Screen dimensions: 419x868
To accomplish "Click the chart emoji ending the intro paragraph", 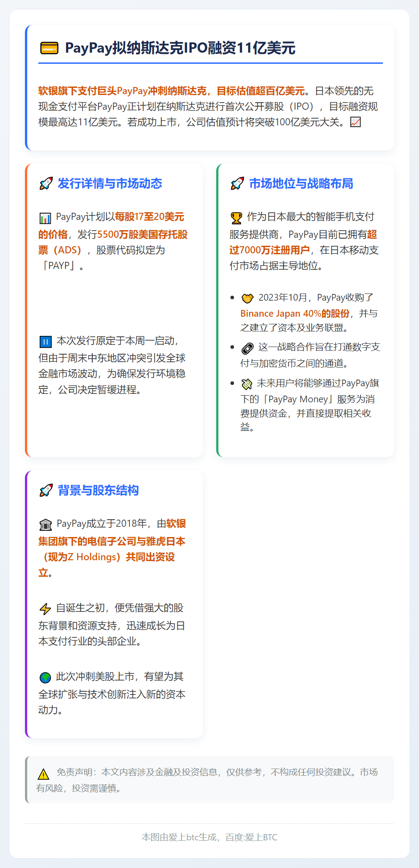I will (356, 122).
